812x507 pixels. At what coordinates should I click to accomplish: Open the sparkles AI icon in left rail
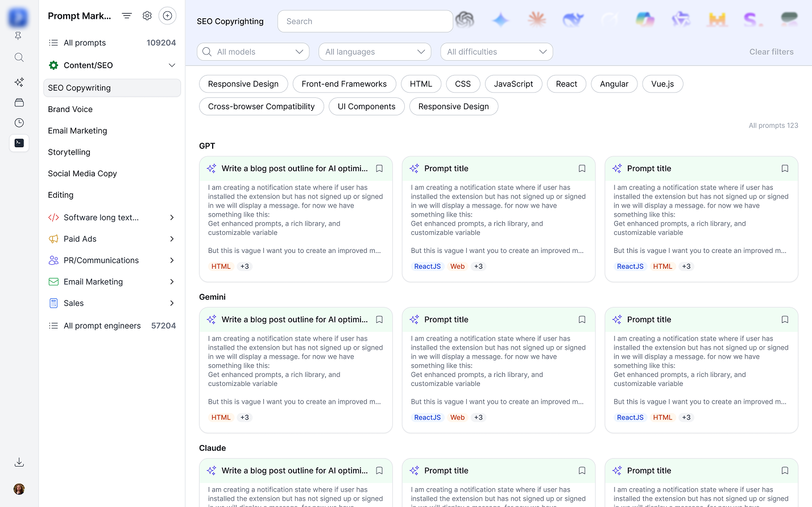click(19, 82)
